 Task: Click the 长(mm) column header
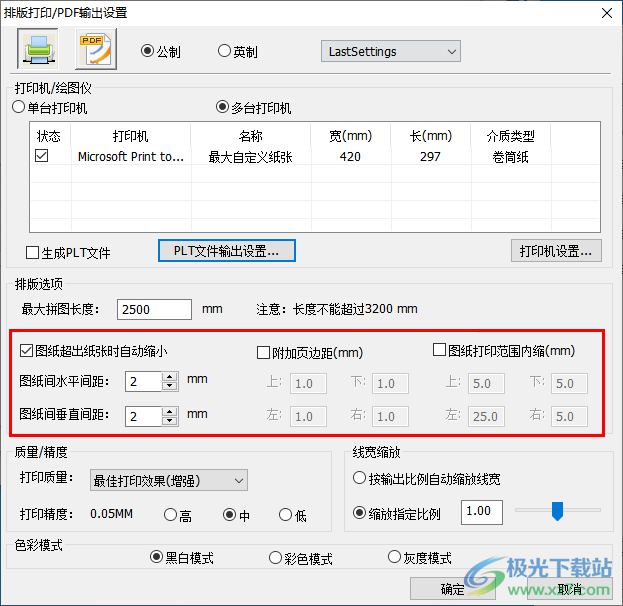pyautogui.click(x=431, y=136)
